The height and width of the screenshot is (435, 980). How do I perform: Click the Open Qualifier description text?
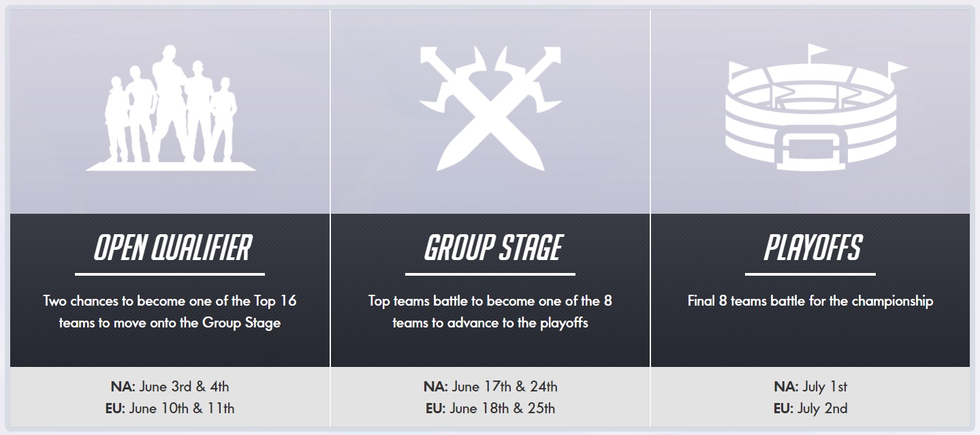pos(170,311)
